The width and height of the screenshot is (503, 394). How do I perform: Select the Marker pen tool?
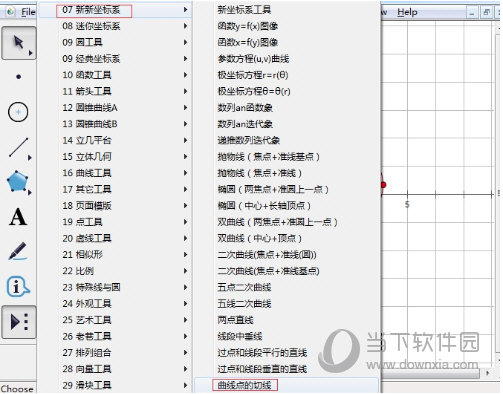[x=18, y=251]
